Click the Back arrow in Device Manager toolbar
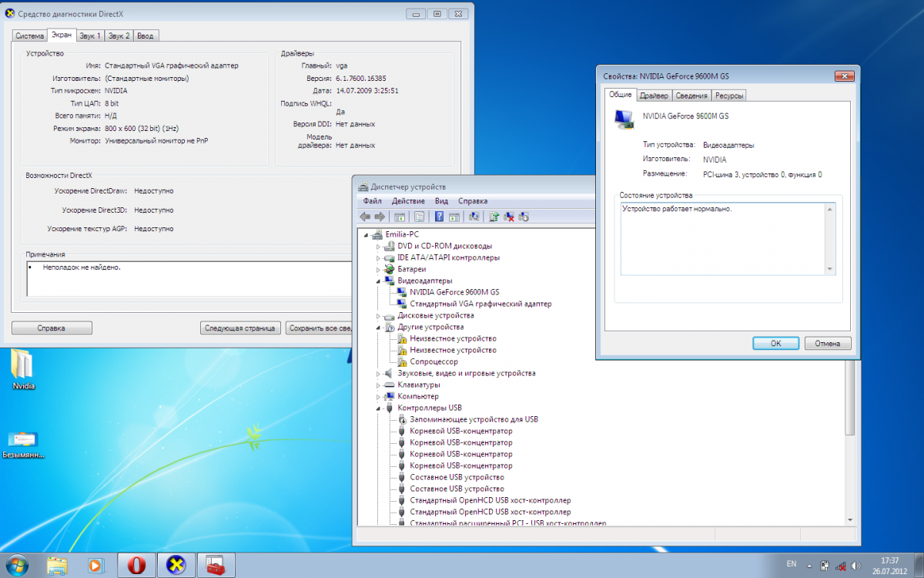Image resolution: width=924 pixels, height=578 pixels. 365,217
